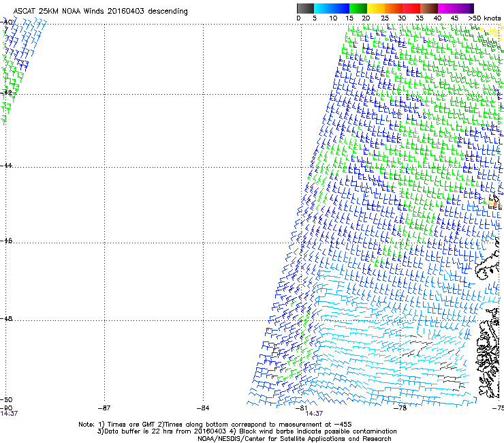Click the legend scale label '5'

pyautogui.click(x=315, y=18)
